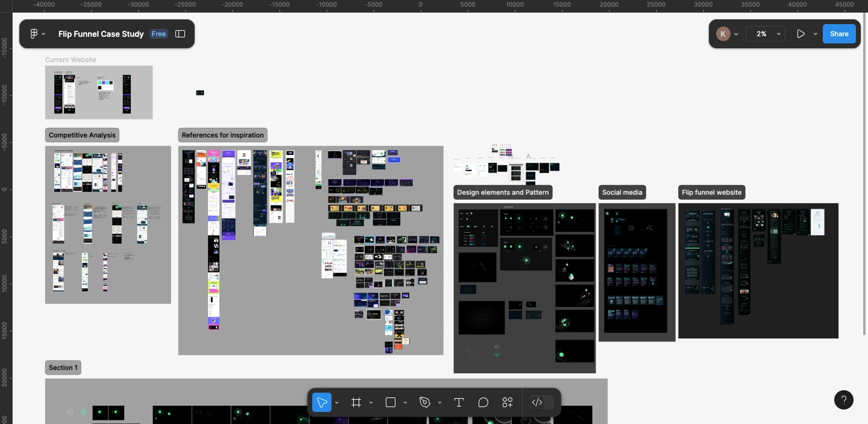Open the help question mark button

[x=844, y=400]
